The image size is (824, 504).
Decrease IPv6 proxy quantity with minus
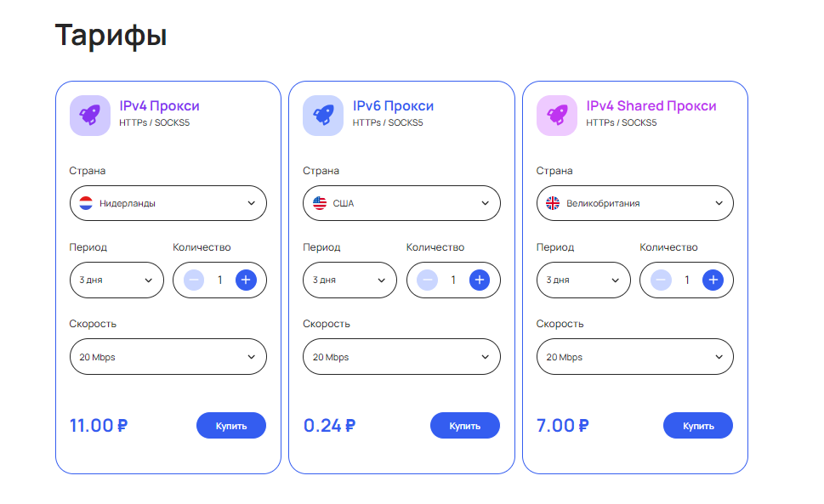point(428,280)
